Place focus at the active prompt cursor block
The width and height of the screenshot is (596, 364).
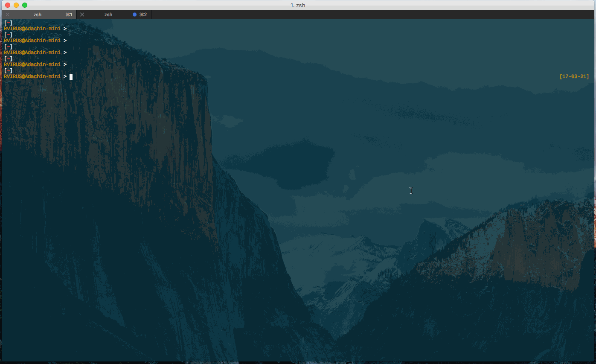coord(71,77)
